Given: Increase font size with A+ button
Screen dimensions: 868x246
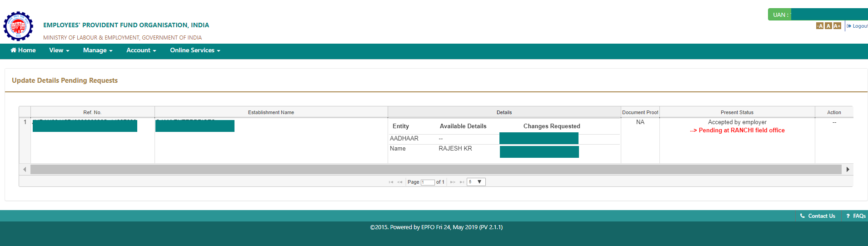Looking at the screenshot, I should [837, 26].
